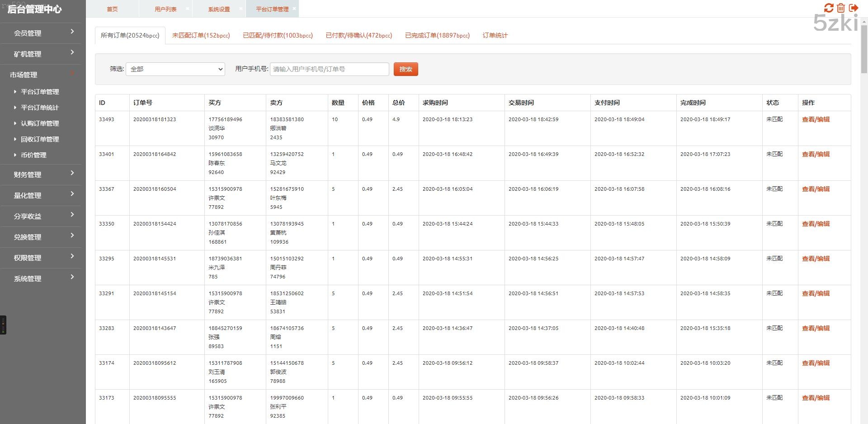Click the vertical scrollbar up arrow
This screenshot has width=868, height=424.
tap(864, 21)
